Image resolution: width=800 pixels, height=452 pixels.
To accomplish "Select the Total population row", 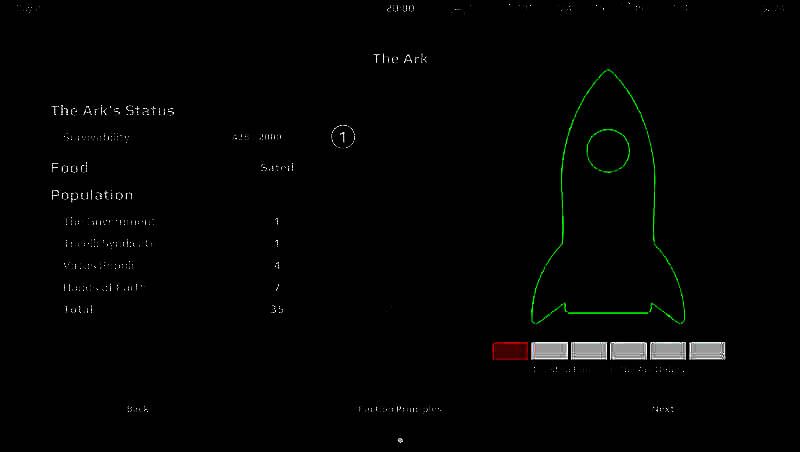I will click(x=78, y=309).
